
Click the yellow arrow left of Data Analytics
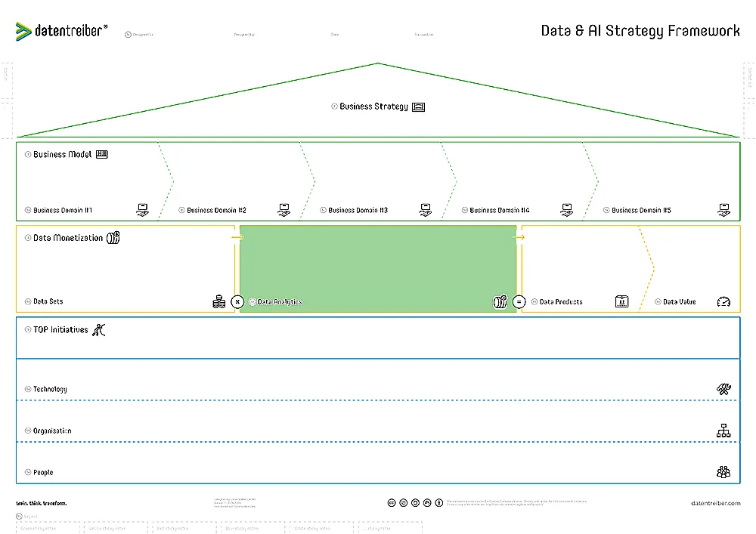pyautogui.click(x=237, y=237)
